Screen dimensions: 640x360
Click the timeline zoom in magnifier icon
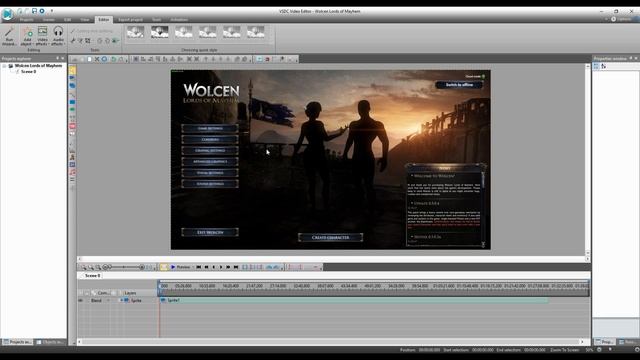point(83,267)
